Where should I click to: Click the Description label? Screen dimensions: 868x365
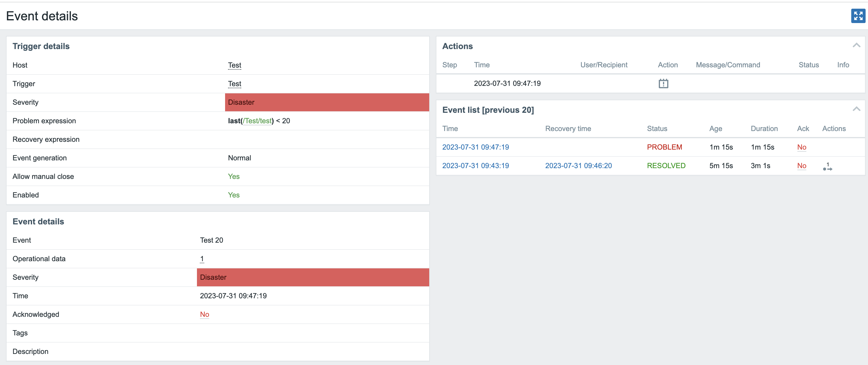(x=30, y=352)
